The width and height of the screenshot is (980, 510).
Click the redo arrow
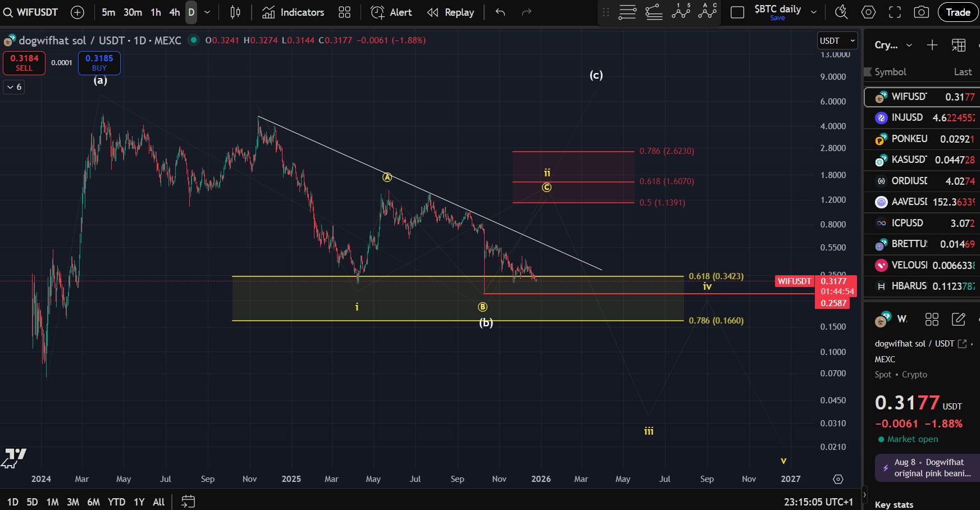[526, 12]
